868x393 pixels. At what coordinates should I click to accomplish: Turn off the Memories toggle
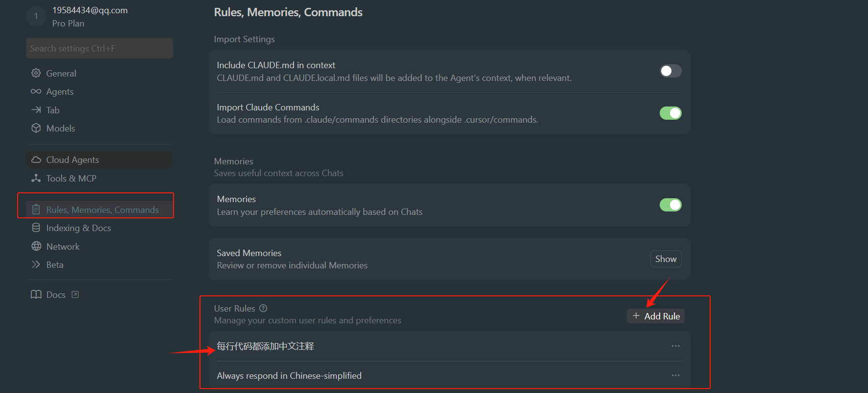click(670, 205)
